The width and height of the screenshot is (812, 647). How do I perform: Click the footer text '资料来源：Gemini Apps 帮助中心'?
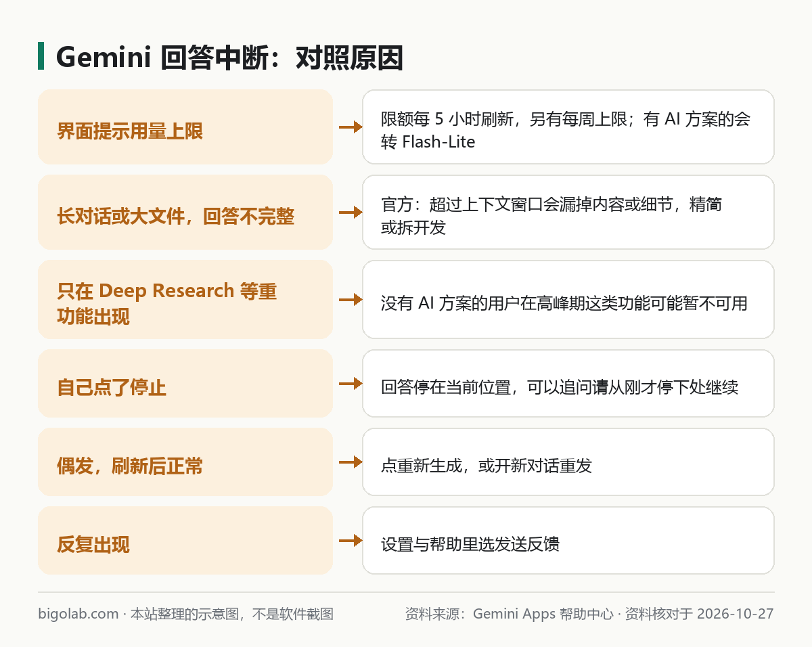pos(509,614)
